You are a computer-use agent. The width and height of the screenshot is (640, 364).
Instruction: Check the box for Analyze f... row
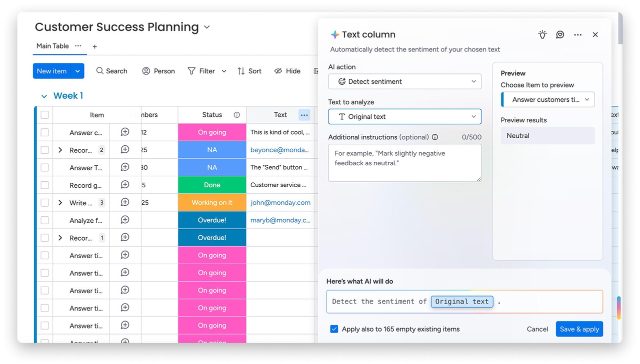[x=45, y=220]
